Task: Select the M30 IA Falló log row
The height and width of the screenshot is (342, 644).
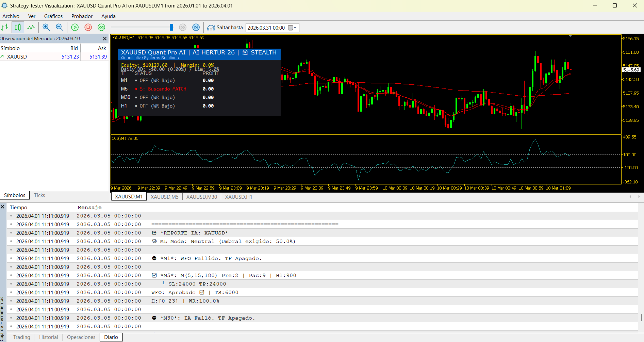Action: [x=323, y=318]
